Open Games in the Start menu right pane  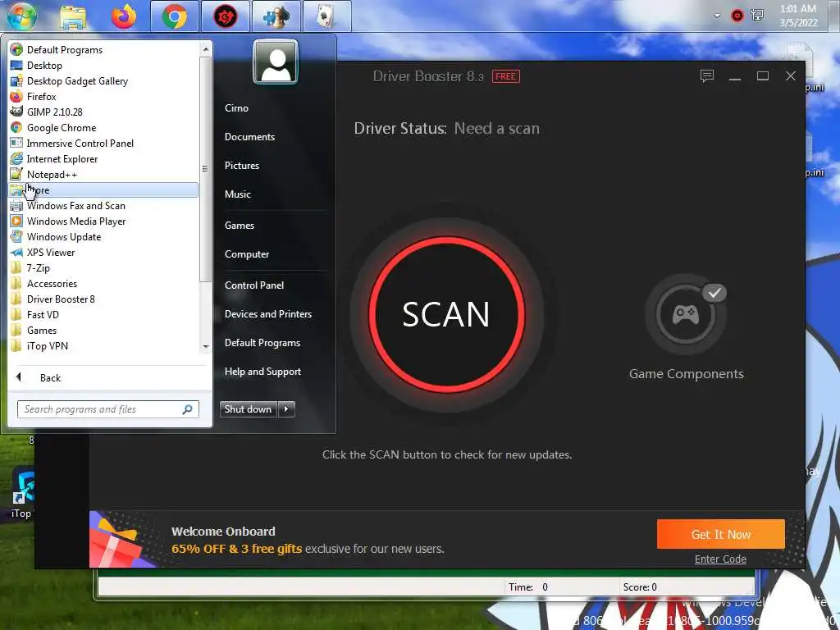pyautogui.click(x=239, y=226)
